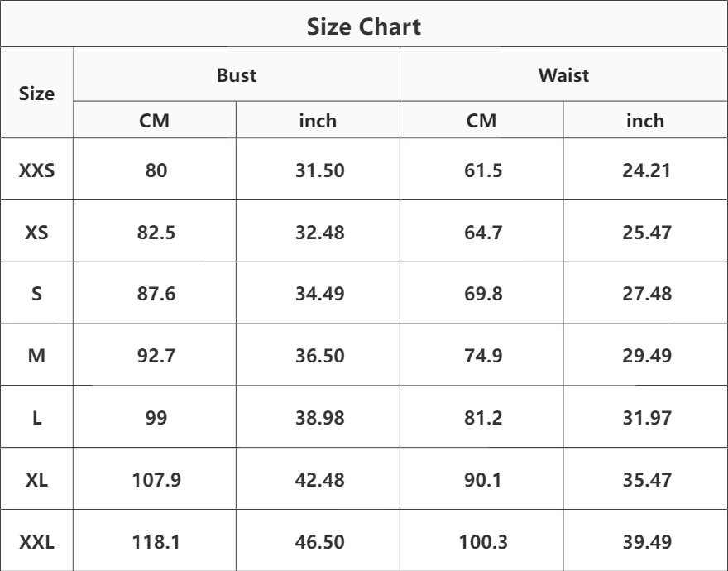Click the 100.3 waist CM cell

tap(481, 542)
